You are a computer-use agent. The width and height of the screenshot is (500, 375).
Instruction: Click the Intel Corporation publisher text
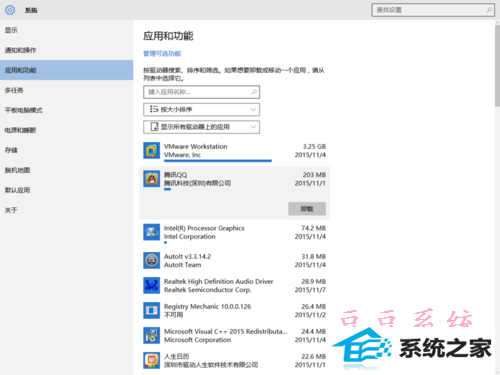190,236
